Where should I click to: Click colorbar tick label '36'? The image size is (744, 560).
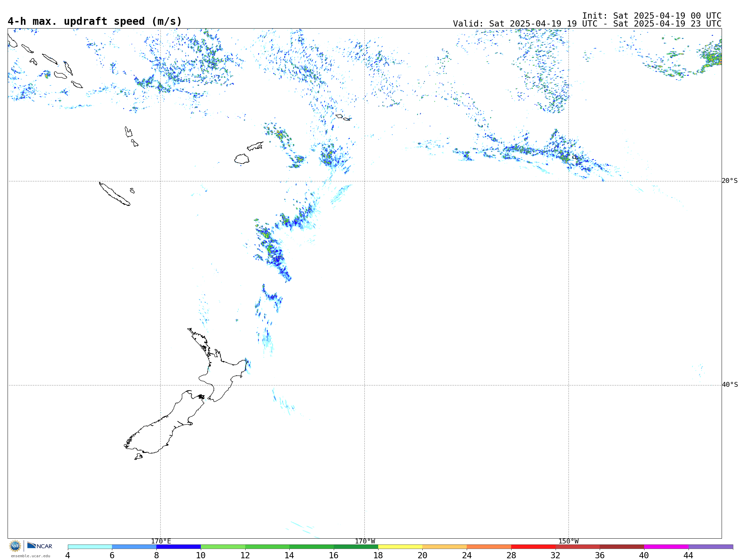[600, 556]
